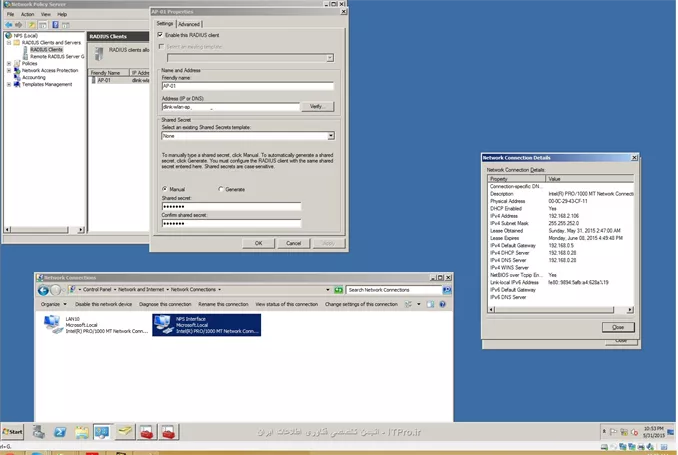
Task: Open the Shared Secrets template dropdown
Action: [x=331, y=136]
